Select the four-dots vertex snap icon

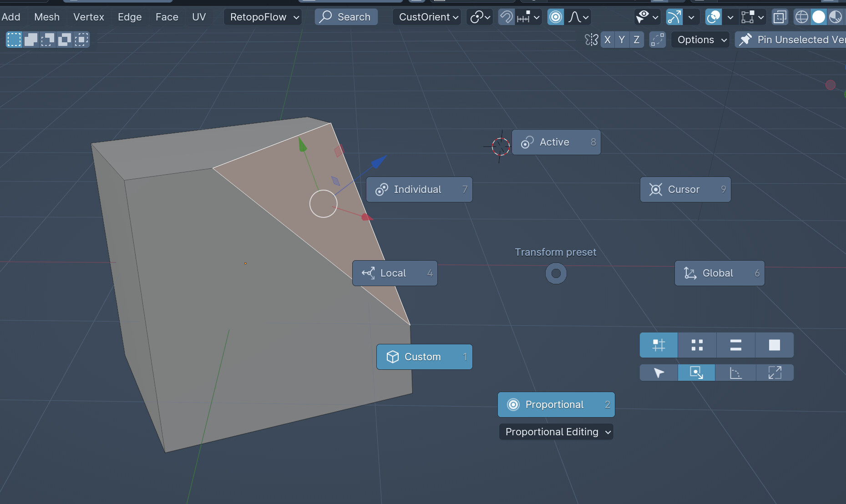point(697,345)
